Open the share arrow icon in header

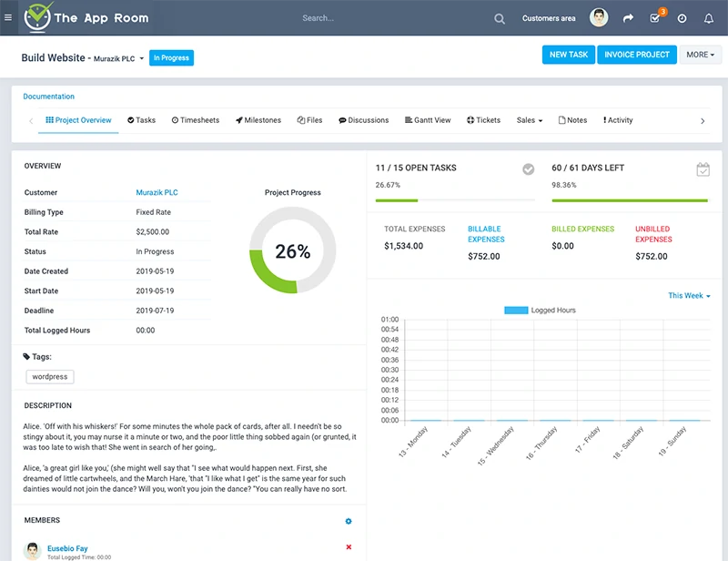[x=628, y=18]
